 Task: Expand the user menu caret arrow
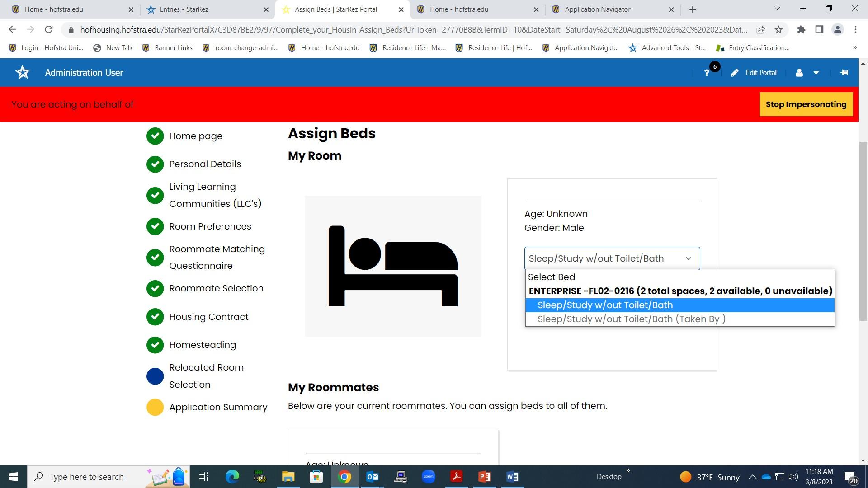click(816, 73)
